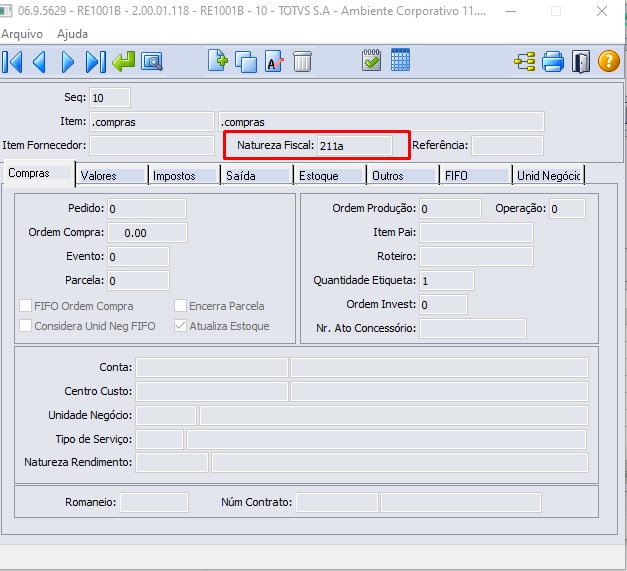The image size is (627, 571).
Task: Click the Conta code field
Action: [x=212, y=367]
